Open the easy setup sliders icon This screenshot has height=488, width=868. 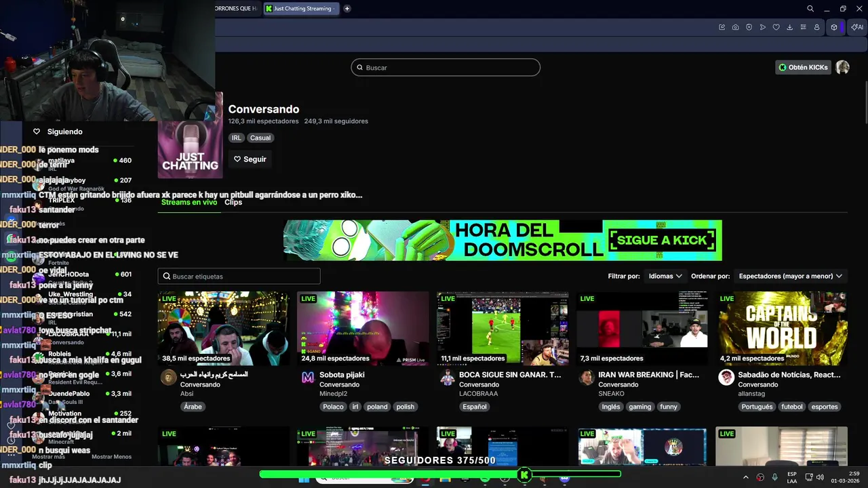[x=804, y=27]
